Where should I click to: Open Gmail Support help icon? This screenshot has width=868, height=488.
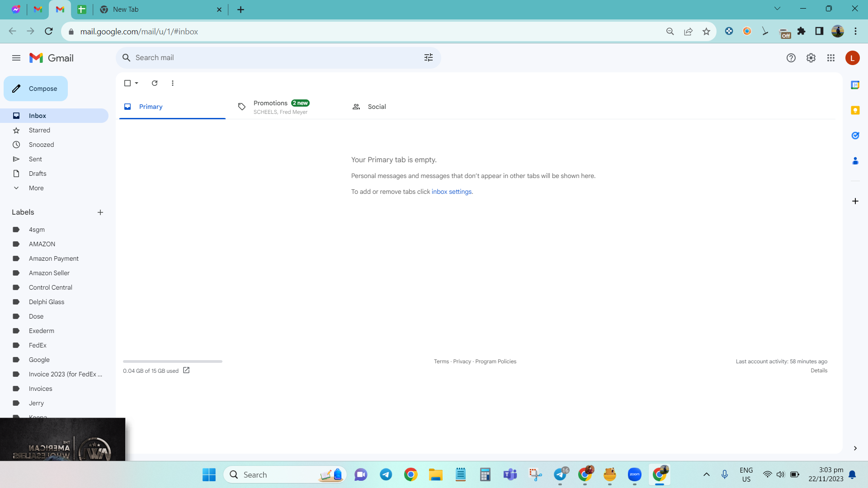click(791, 58)
